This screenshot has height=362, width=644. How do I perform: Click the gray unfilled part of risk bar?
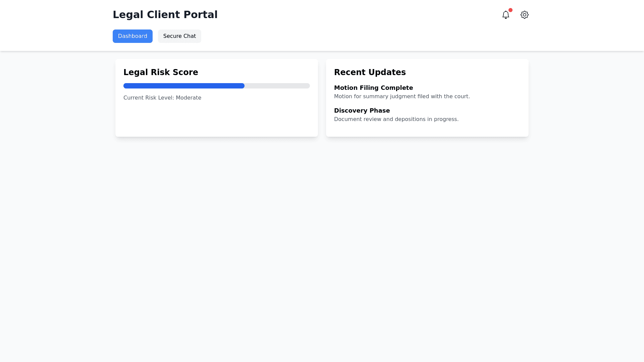277,86
